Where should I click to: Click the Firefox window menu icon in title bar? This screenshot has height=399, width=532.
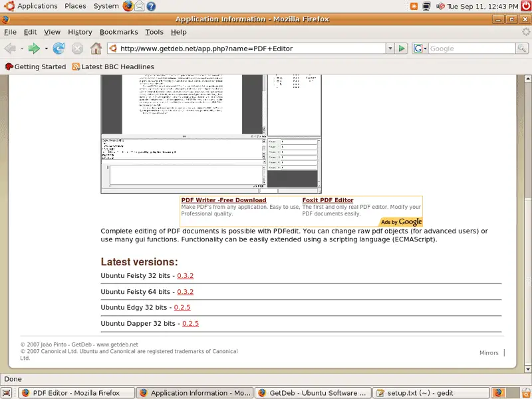5,19
